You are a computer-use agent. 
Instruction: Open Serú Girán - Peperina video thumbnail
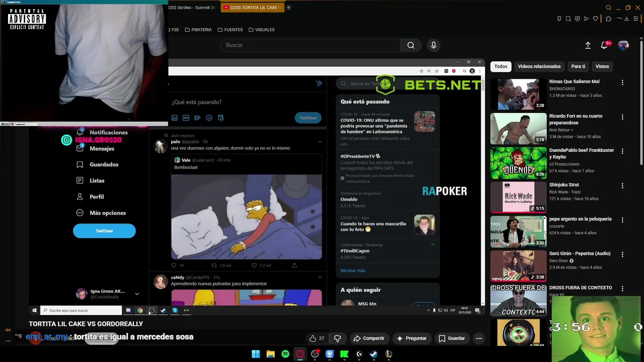[x=518, y=266]
